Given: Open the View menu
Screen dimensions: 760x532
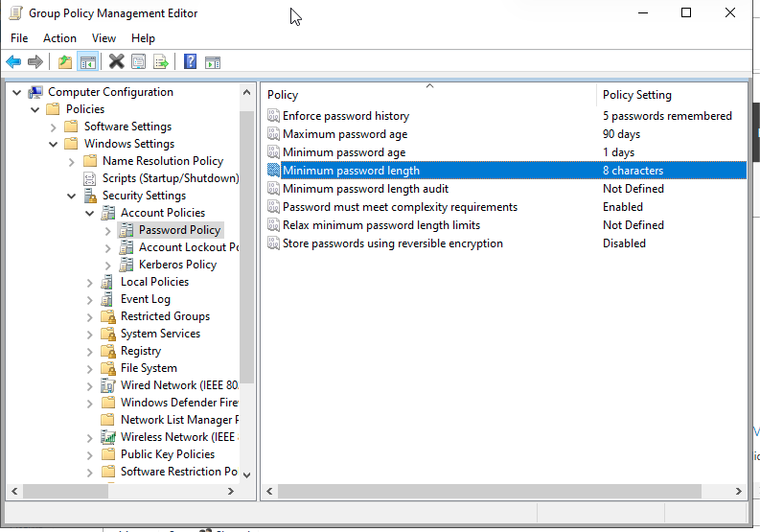Looking at the screenshot, I should 104,37.
